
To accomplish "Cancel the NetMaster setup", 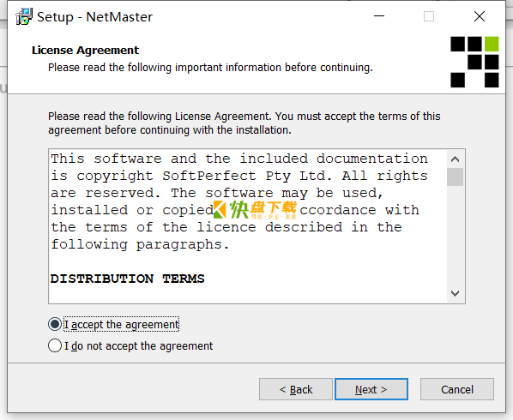I will (x=457, y=389).
